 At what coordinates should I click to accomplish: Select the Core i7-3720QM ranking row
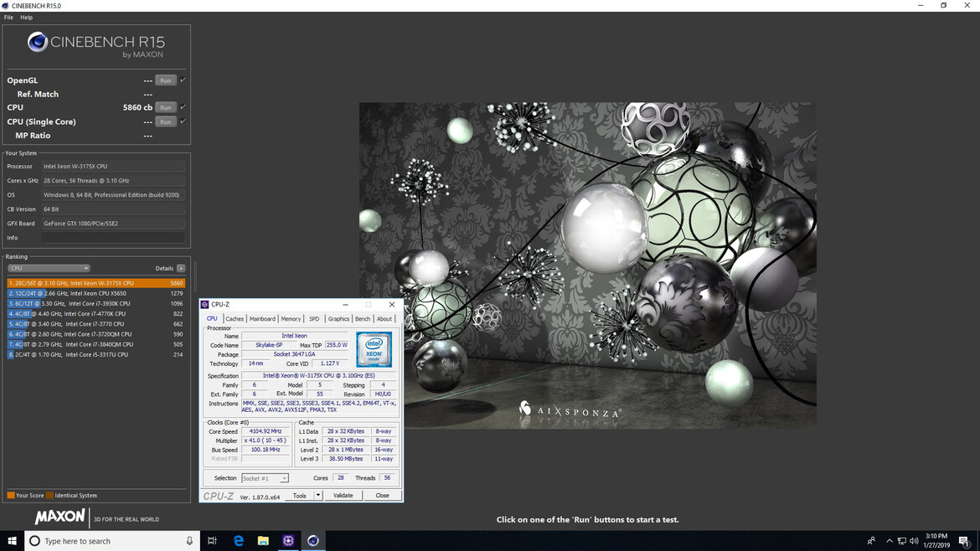(96, 334)
